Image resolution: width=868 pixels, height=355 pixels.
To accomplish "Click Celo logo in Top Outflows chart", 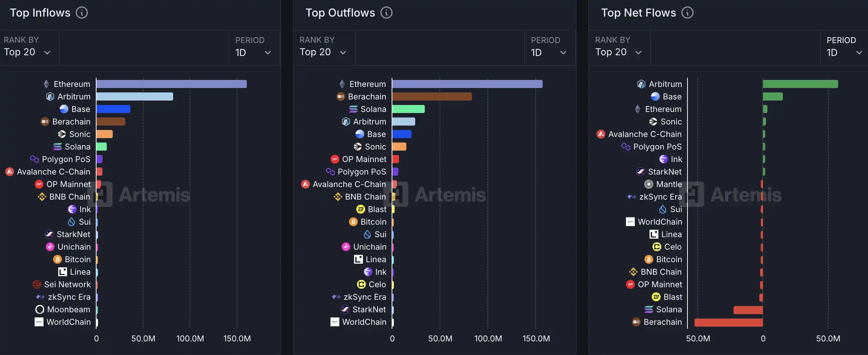I will click(x=361, y=284).
